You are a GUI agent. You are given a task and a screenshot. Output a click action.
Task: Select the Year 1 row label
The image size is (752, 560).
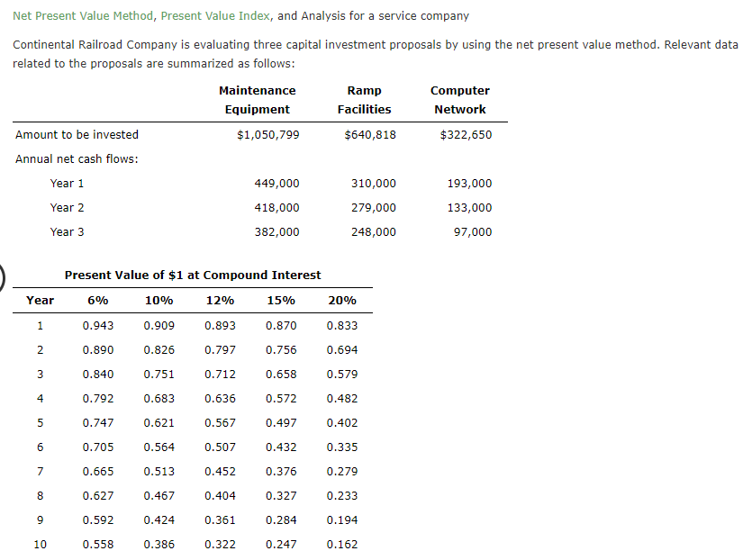67,183
